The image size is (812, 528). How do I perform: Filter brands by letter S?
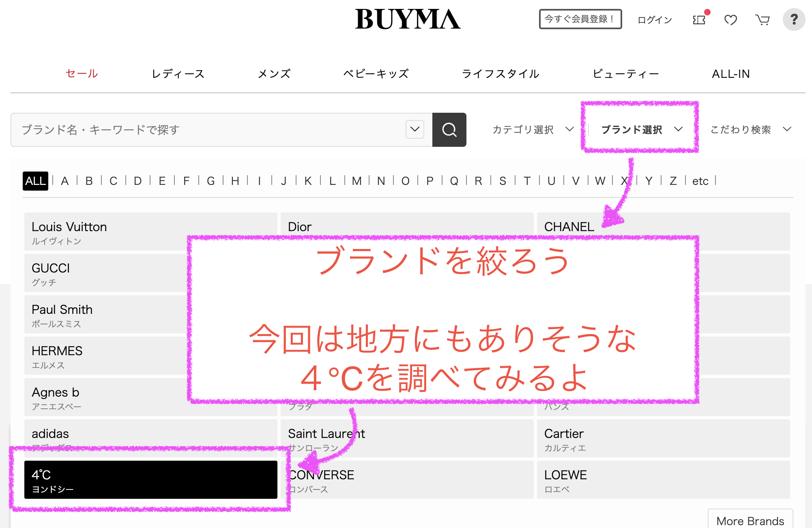pos(503,181)
